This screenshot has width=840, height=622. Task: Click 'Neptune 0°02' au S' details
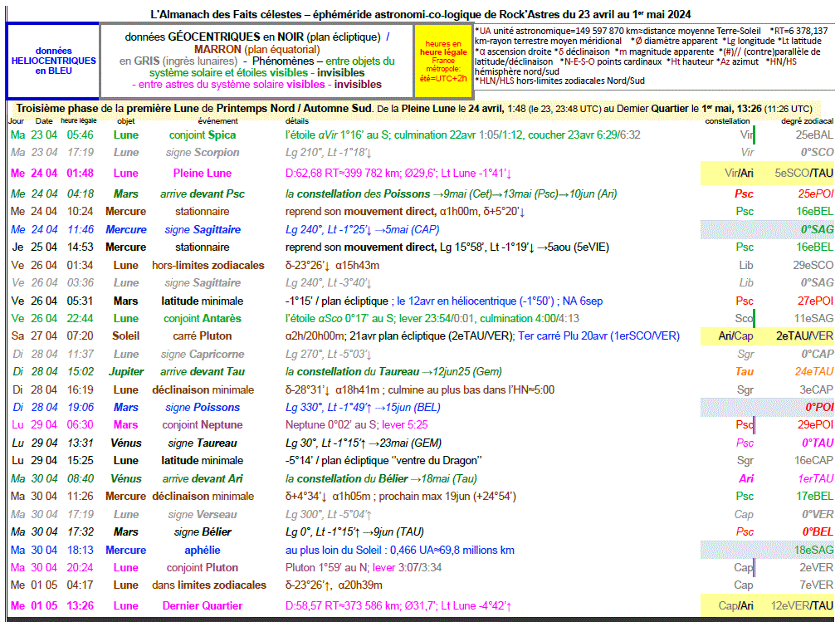332,425
